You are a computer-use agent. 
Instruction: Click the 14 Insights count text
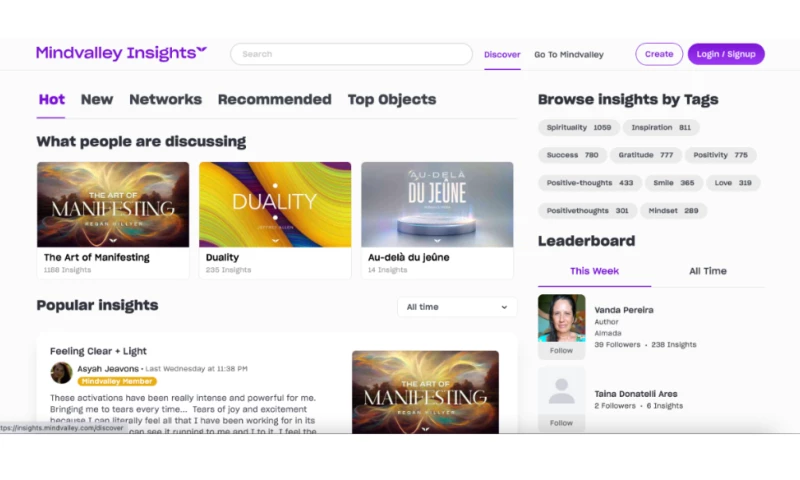coord(387,270)
